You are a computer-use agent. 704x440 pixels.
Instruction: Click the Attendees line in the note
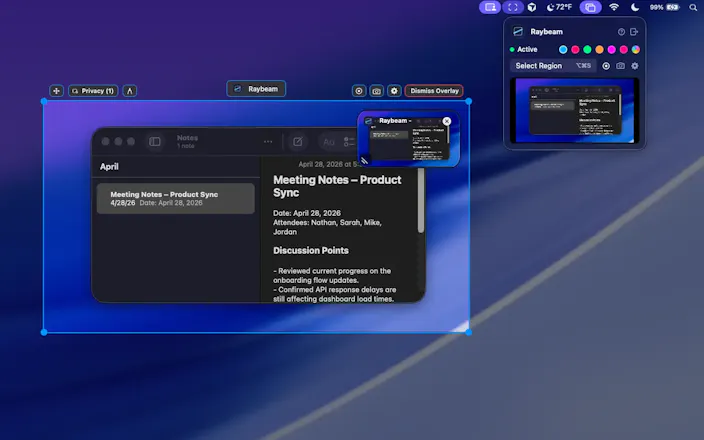(x=327, y=227)
